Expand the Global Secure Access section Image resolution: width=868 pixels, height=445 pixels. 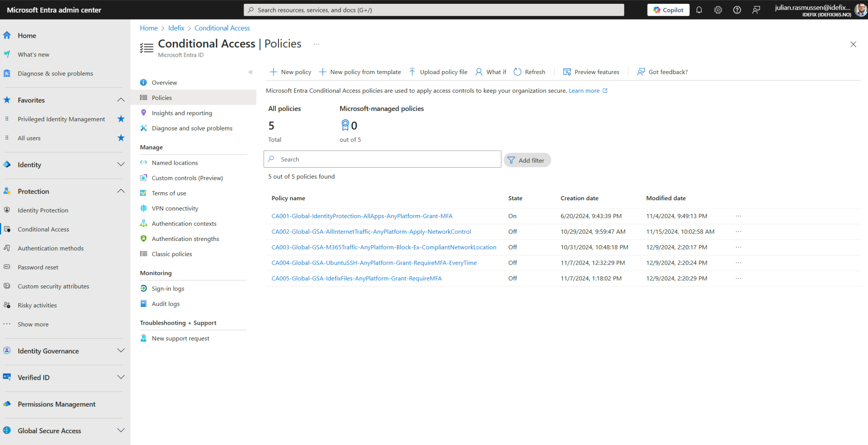[x=121, y=430]
